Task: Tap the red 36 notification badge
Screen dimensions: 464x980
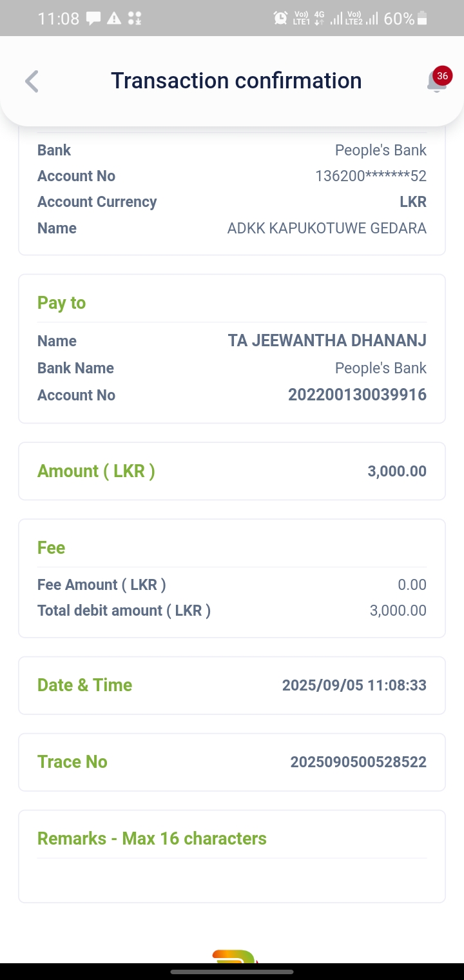Action: pyautogui.click(x=442, y=75)
